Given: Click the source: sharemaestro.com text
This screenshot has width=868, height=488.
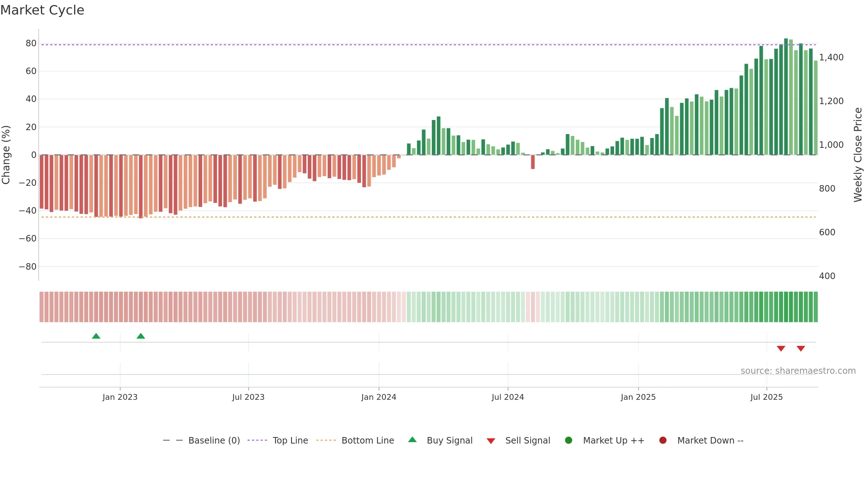Looking at the screenshot, I should [x=798, y=371].
